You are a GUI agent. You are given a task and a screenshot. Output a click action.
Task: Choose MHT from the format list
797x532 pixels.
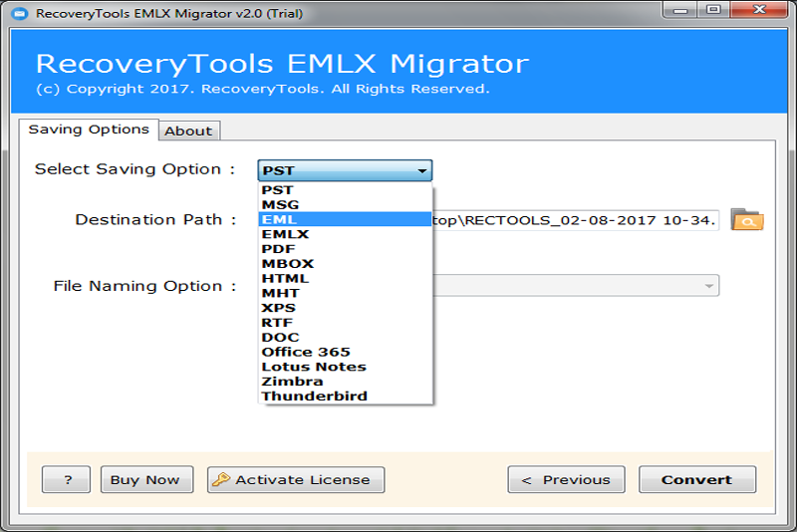[345, 293]
